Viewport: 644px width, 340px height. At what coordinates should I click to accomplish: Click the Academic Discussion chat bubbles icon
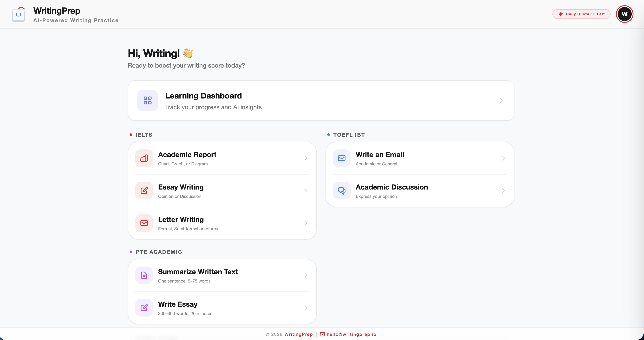pyautogui.click(x=342, y=190)
